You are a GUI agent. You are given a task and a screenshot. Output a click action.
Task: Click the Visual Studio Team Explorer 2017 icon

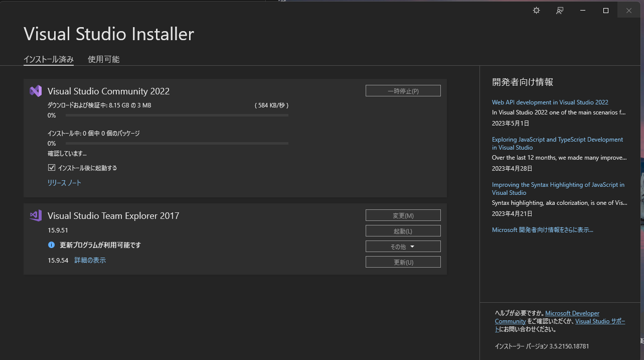click(x=35, y=215)
